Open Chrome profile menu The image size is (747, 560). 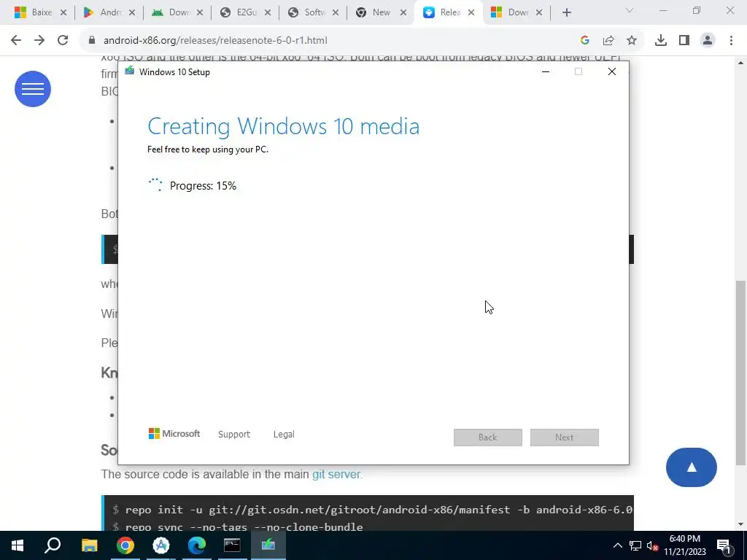[x=708, y=41]
